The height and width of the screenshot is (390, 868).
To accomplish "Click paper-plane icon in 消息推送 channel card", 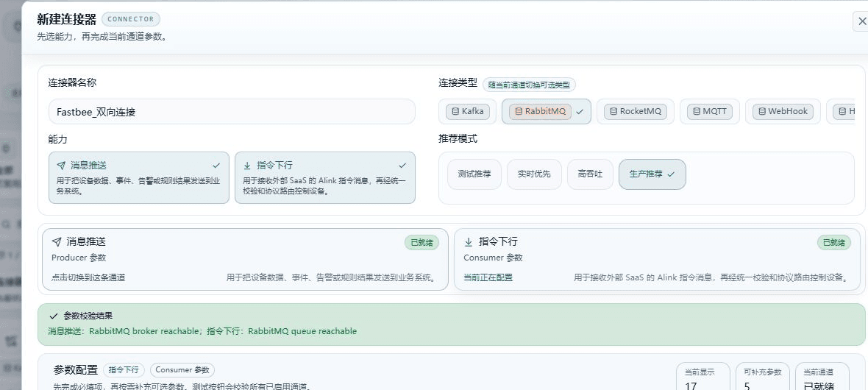I will [57, 241].
